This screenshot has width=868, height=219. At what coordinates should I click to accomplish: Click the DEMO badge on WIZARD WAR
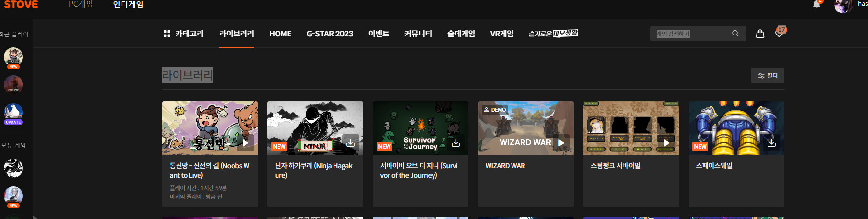point(495,110)
